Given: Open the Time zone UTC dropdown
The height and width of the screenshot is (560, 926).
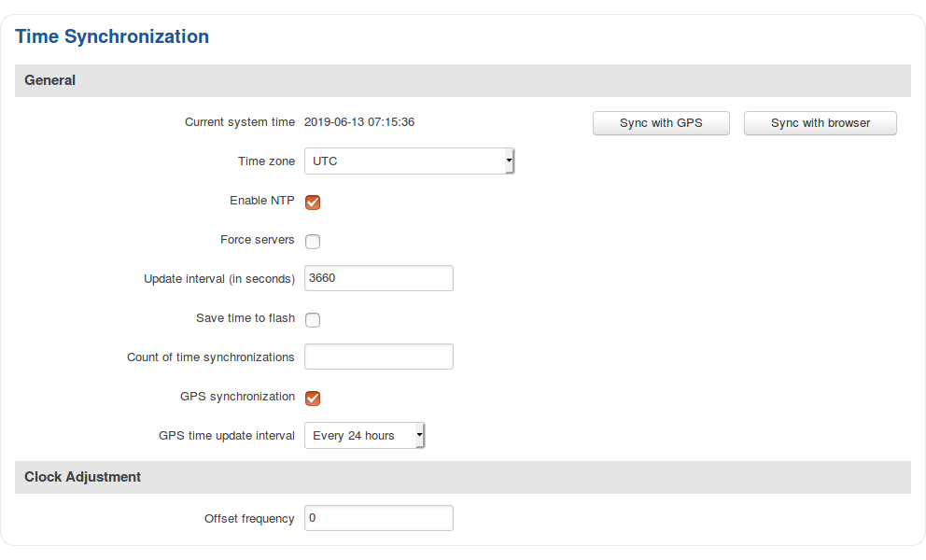Looking at the screenshot, I should (x=409, y=161).
